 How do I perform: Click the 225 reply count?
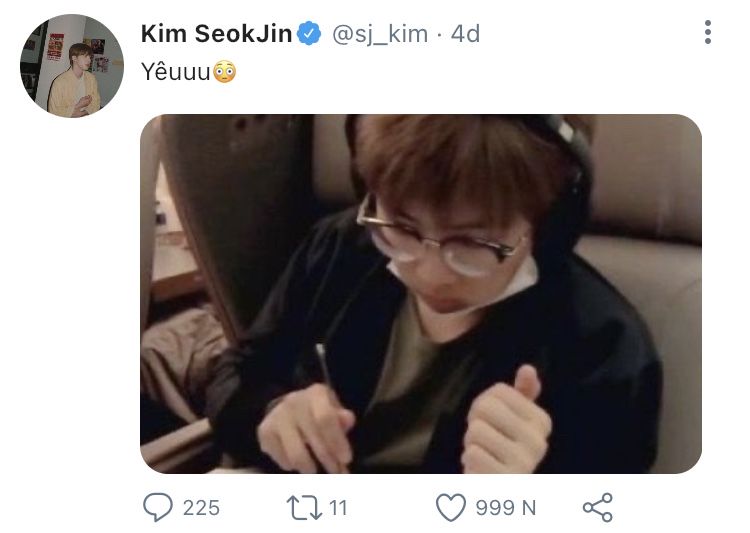pos(201,508)
